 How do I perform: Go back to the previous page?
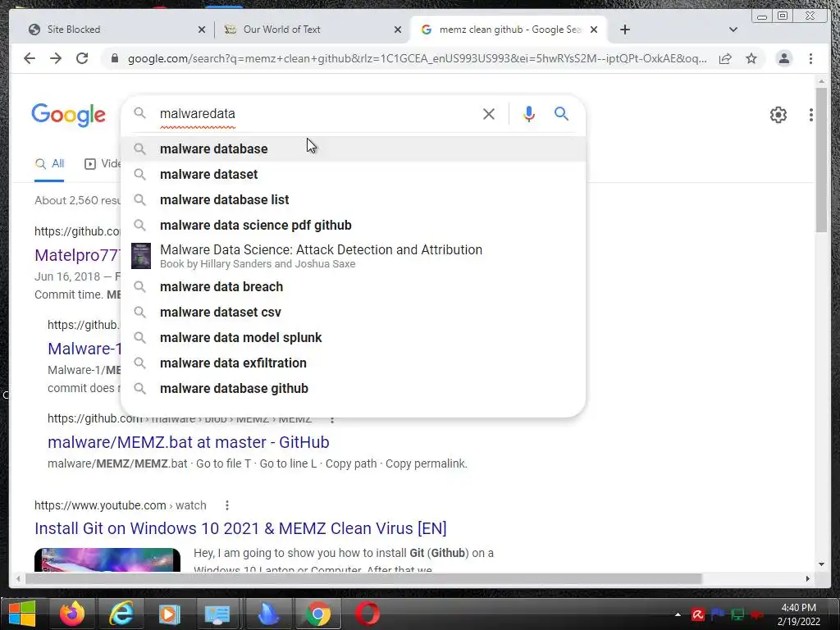(x=30, y=58)
